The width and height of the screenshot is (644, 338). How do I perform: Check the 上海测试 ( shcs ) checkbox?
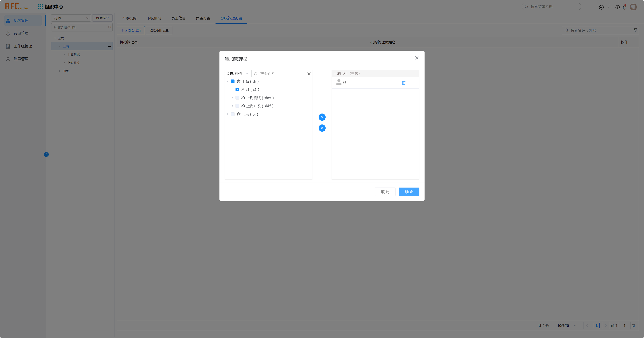tap(237, 98)
